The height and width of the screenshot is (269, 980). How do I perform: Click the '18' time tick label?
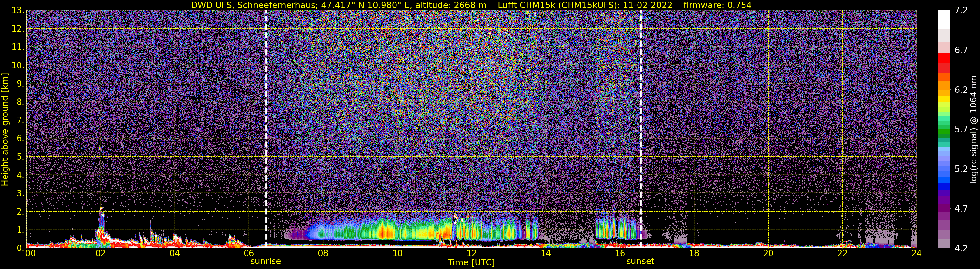click(x=694, y=253)
